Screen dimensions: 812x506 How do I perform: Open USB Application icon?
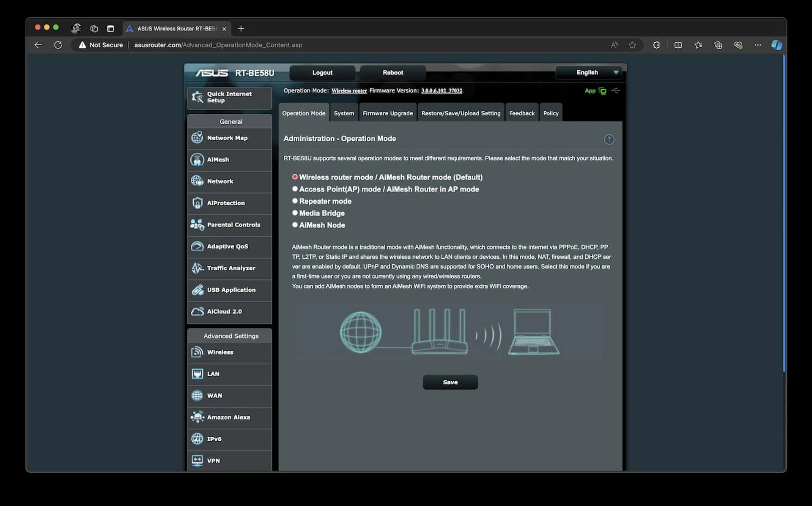coord(197,290)
